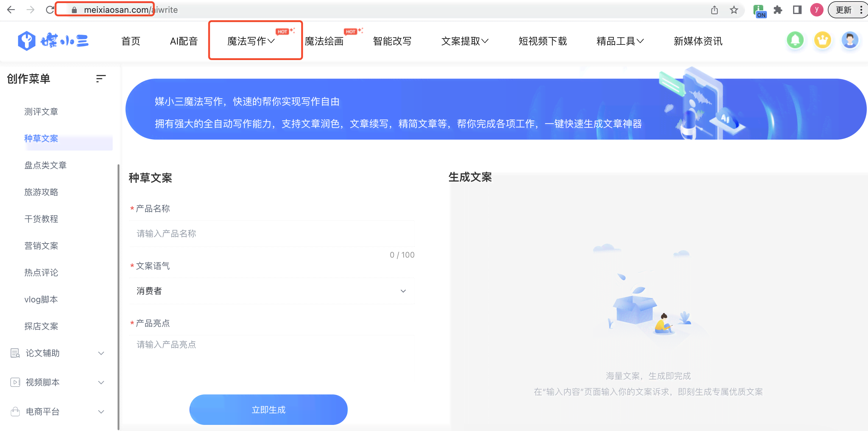The width and height of the screenshot is (868, 431).
Task: Expand the 文案提取 dropdown menu
Action: point(465,41)
